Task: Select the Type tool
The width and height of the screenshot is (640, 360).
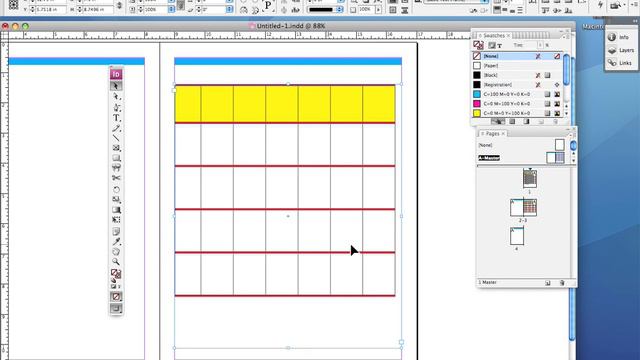Action: tap(116, 118)
